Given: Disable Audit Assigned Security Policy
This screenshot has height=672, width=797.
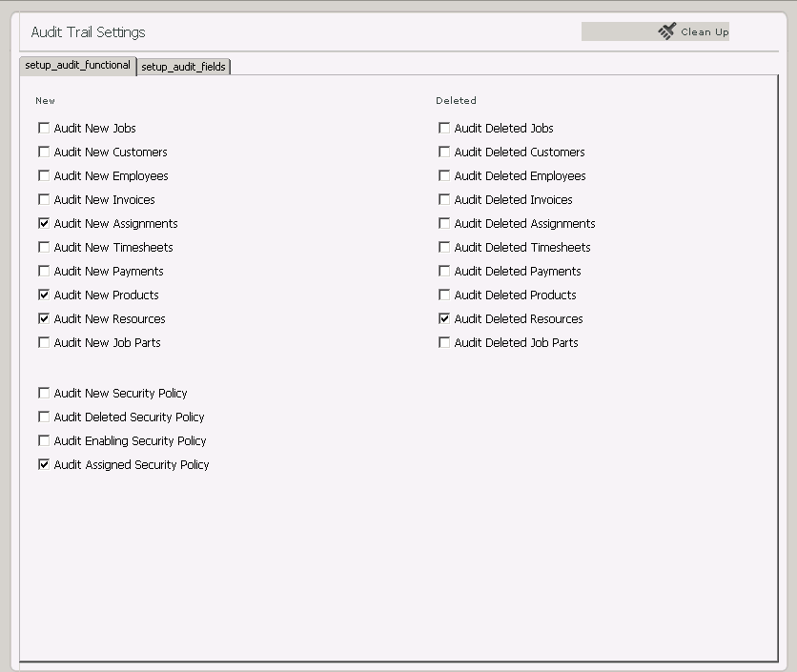Looking at the screenshot, I should coord(44,464).
